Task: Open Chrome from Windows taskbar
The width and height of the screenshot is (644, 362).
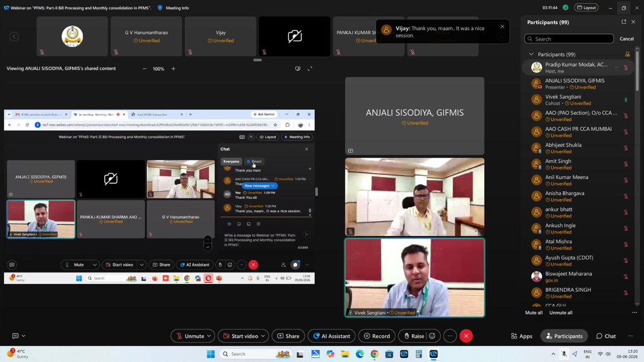Action: [x=374, y=354]
